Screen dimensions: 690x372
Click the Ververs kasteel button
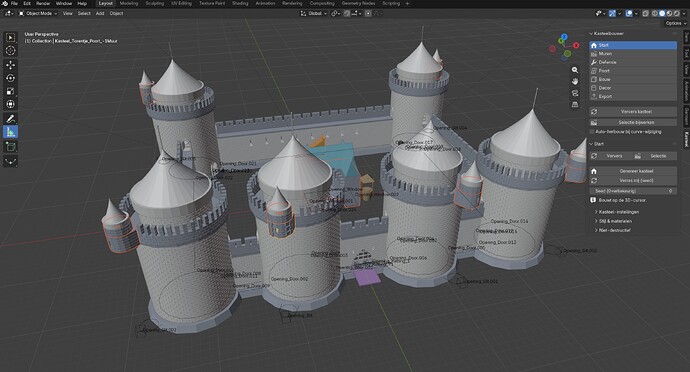click(x=633, y=112)
